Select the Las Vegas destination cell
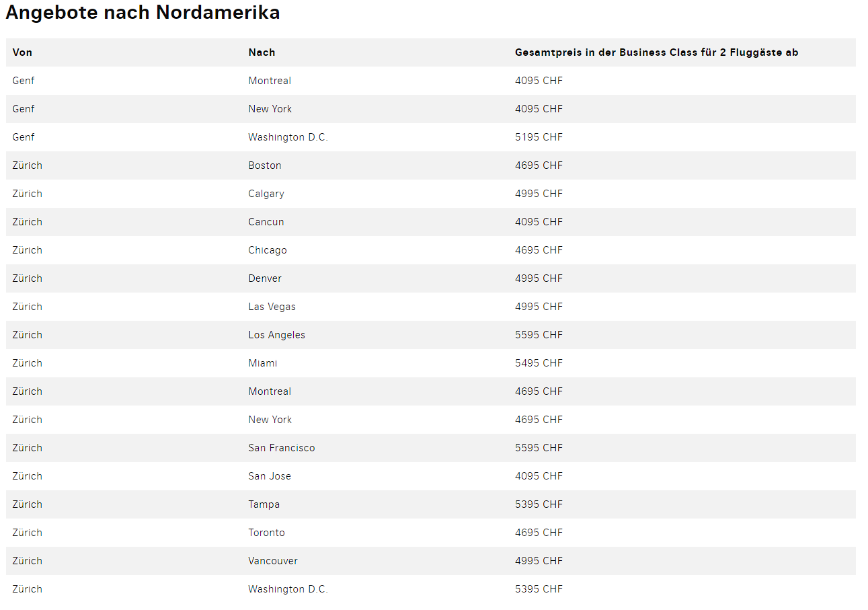This screenshot has height=610, width=868. click(272, 307)
